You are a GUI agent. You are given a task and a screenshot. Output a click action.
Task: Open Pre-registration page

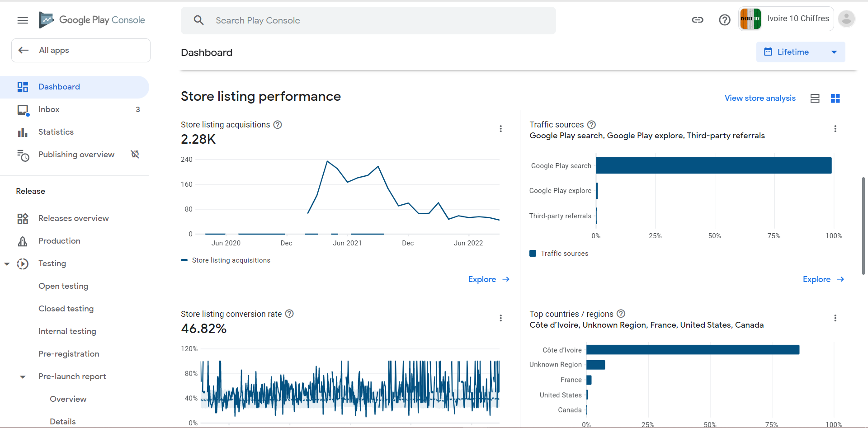(69, 354)
